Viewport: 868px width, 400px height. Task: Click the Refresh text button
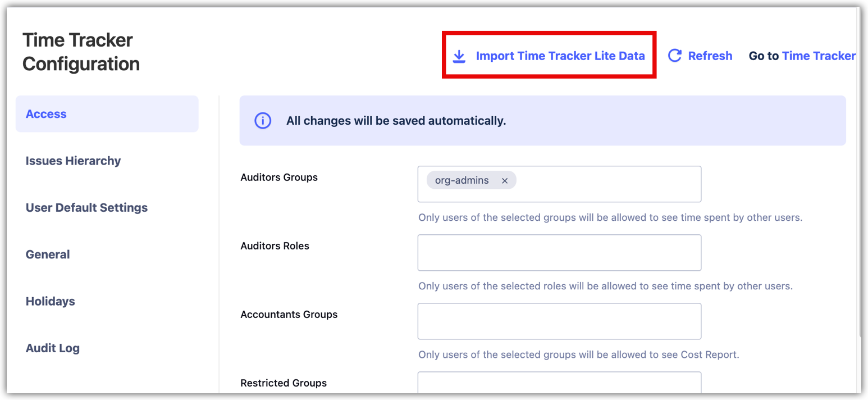click(710, 56)
